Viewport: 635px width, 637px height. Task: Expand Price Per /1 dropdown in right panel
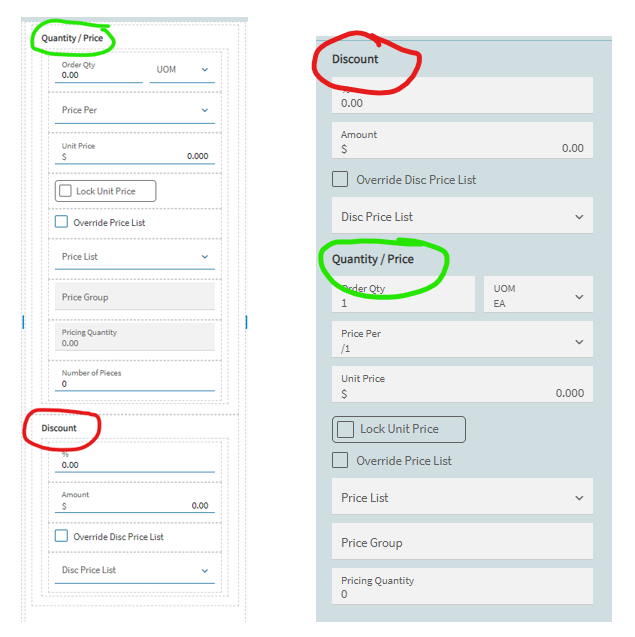(462, 340)
